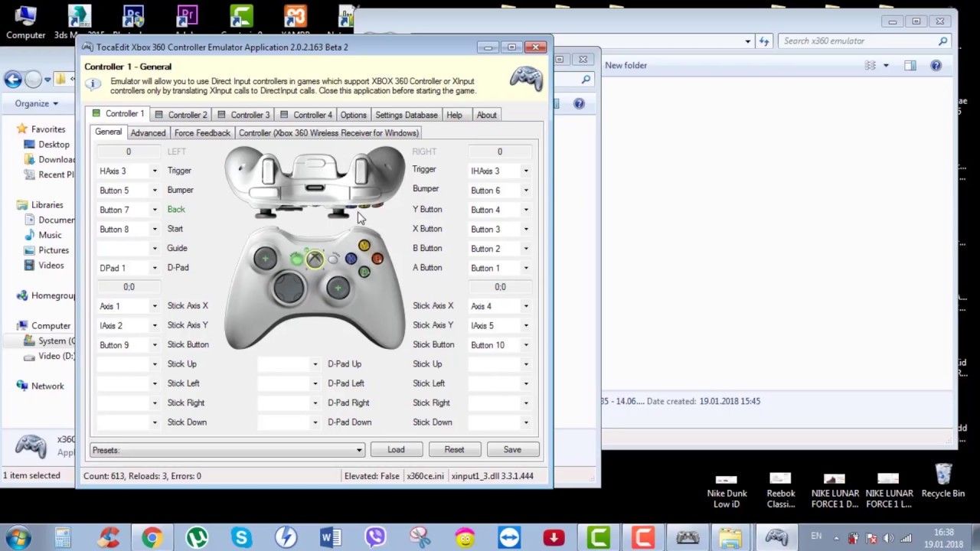Viewport: 980px width, 551px height.
Task: Switch to the Controller 2 tab
Action: [x=181, y=115]
